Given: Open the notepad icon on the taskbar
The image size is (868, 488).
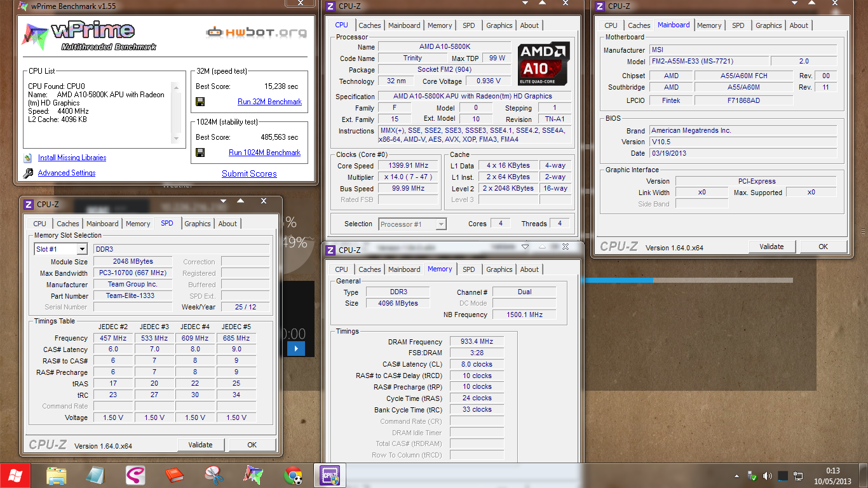Looking at the screenshot, I should (95, 475).
